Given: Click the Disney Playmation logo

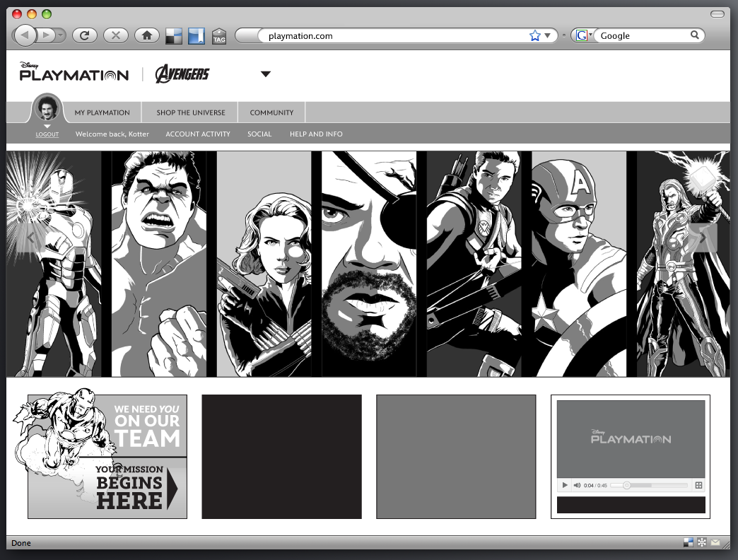Looking at the screenshot, I should click(x=74, y=71).
